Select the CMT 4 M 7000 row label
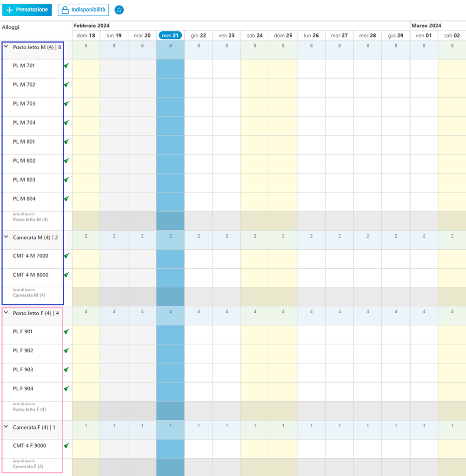The image size is (466, 476). tap(30, 256)
